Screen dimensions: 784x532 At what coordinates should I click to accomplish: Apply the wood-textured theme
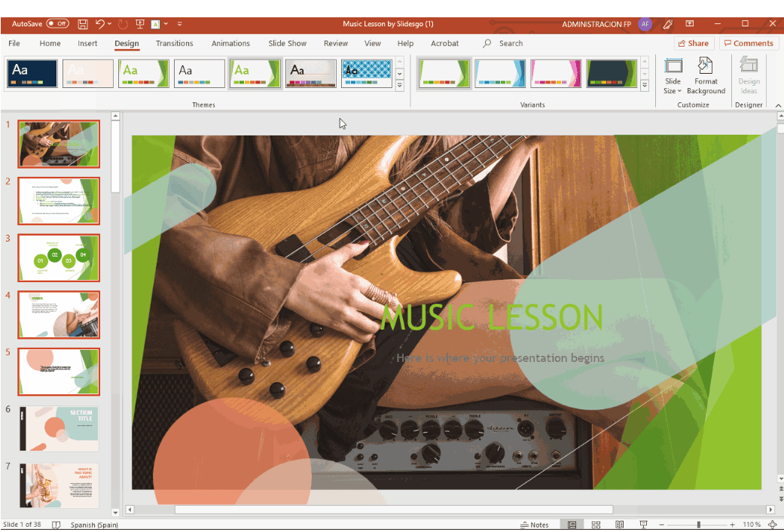coord(310,74)
